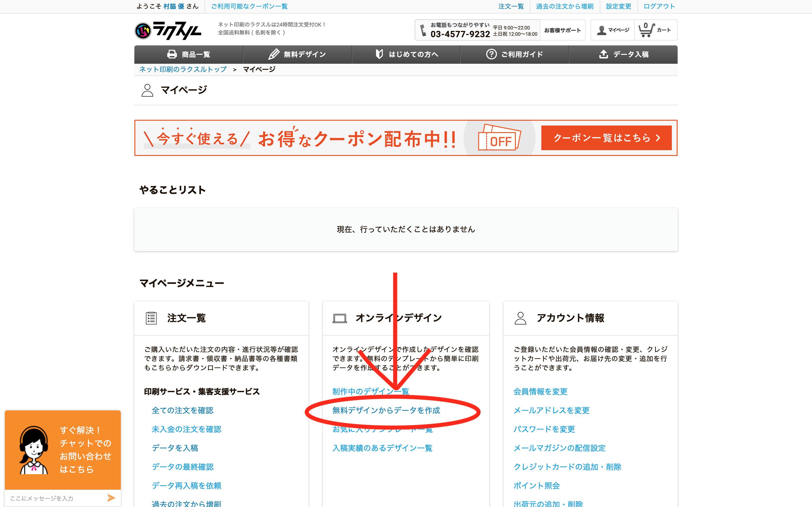812x507 pixels.
Task: Send chat message with arrow icon
Action: click(x=111, y=498)
